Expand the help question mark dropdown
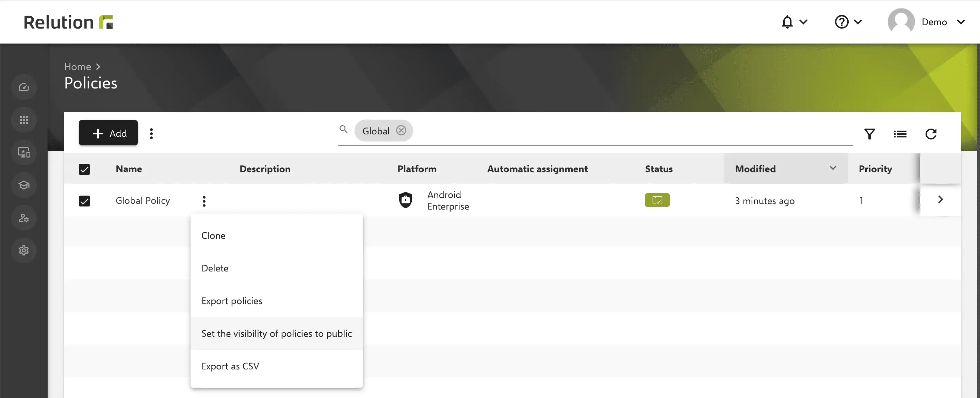980x398 pixels. pyautogui.click(x=848, y=22)
